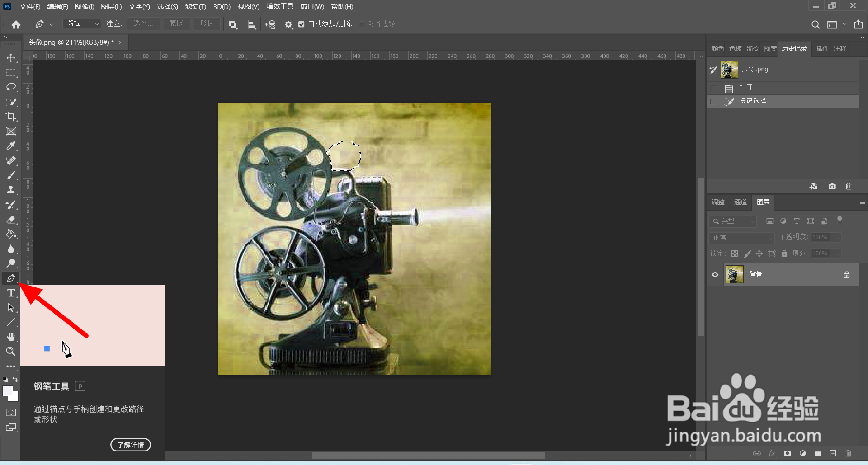Select the Spot Healing Brush tool
The width and height of the screenshot is (868, 465).
(x=11, y=161)
